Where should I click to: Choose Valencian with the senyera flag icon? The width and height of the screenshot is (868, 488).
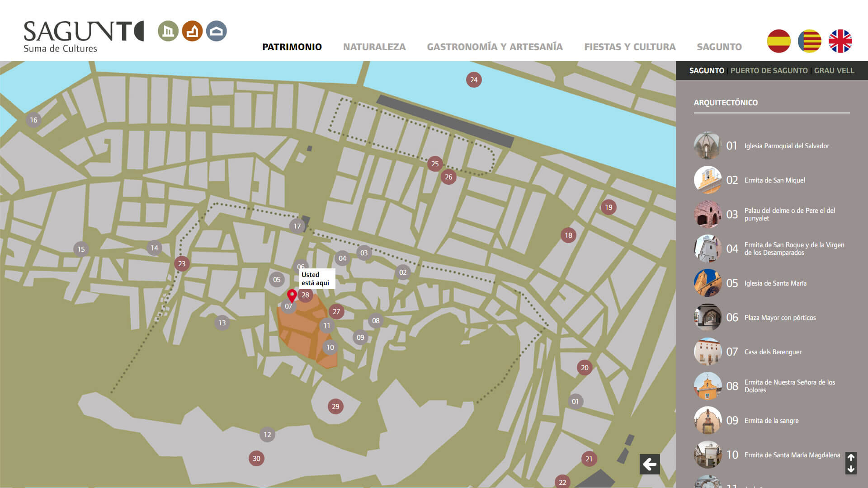(809, 41)
